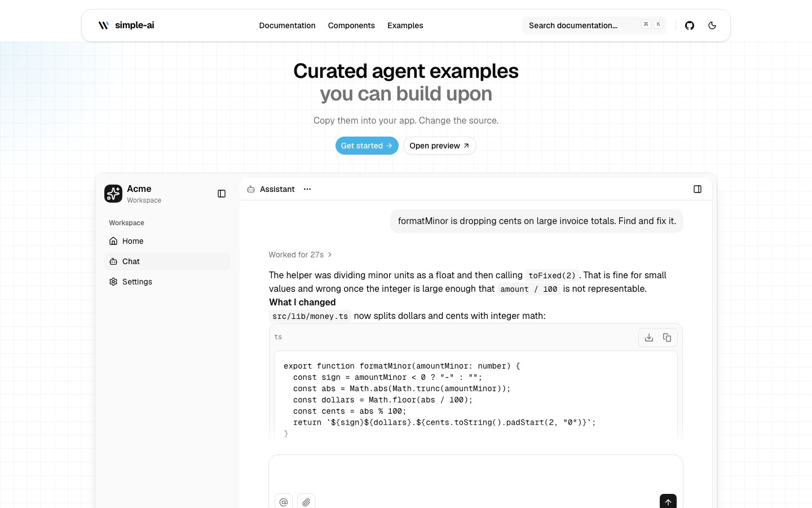
Task: Click the 'ts' language label
Action: pos(278,337)
